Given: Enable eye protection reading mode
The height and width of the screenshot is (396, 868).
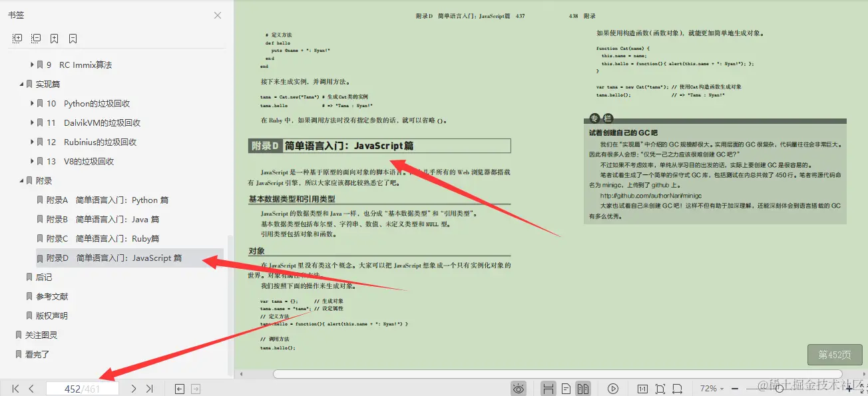Looking at the screenshot, I should click(519, 388).
